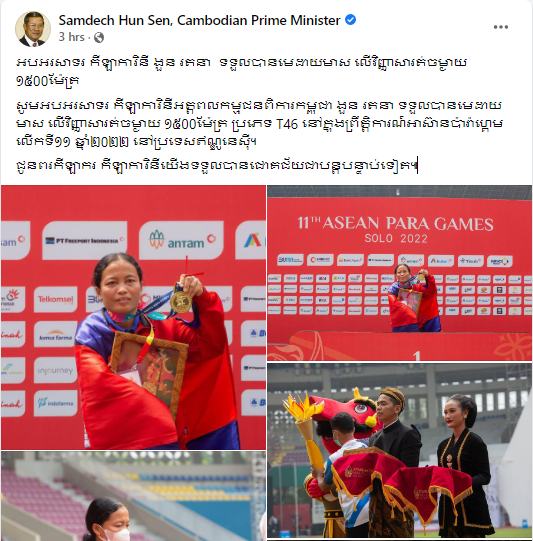Click the PT Freeport Indonesia logo

point(85,240)
